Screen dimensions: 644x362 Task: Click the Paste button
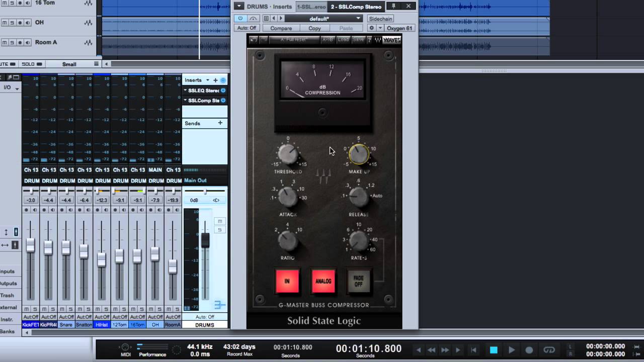(346, 28)
